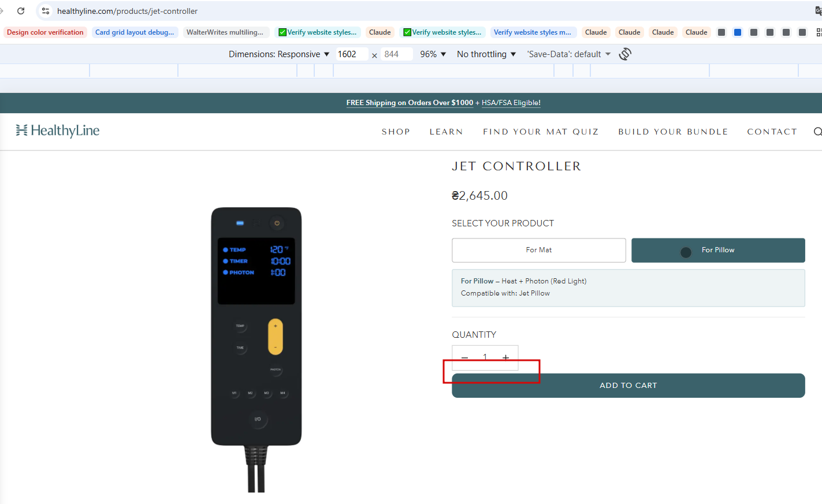Open the Verify website styles m... tab group
The width and height of the screenshot is (822, 504).
(532, 32)
